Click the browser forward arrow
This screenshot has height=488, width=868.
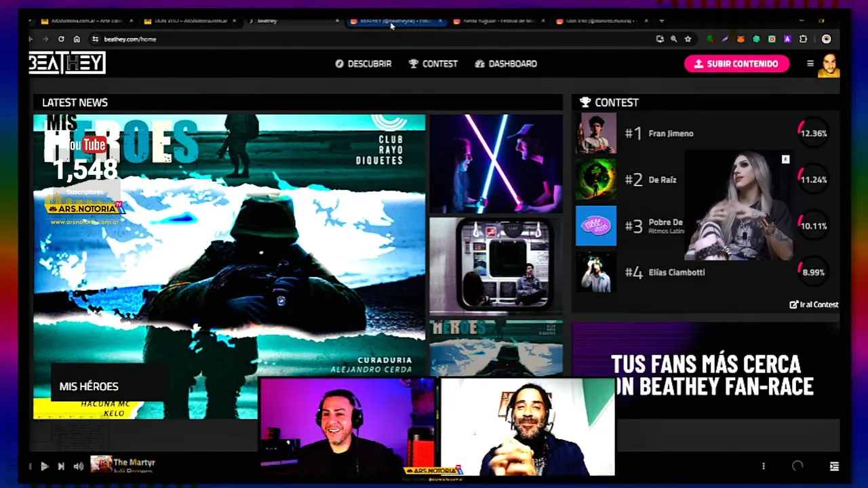(x=45, y=39)
